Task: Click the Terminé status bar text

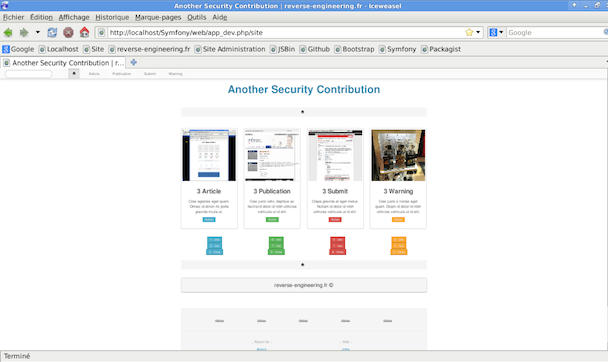Action: point(17,356)
